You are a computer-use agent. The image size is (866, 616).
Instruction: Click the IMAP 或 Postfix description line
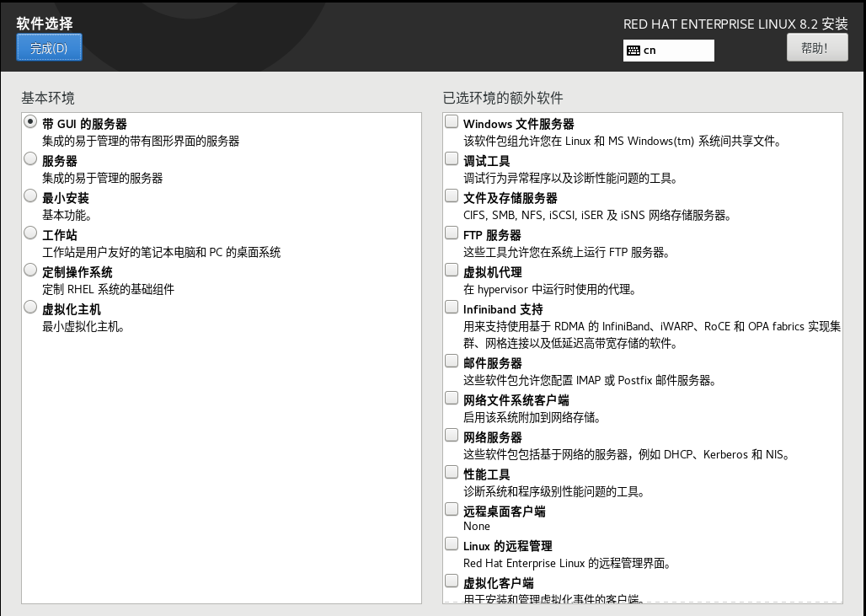[x=590, y=381]
